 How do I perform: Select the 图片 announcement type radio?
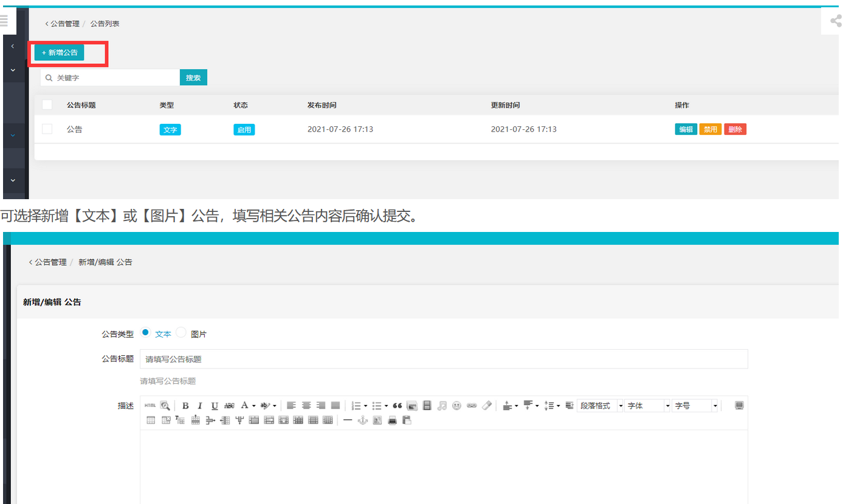tap(181, 332)
